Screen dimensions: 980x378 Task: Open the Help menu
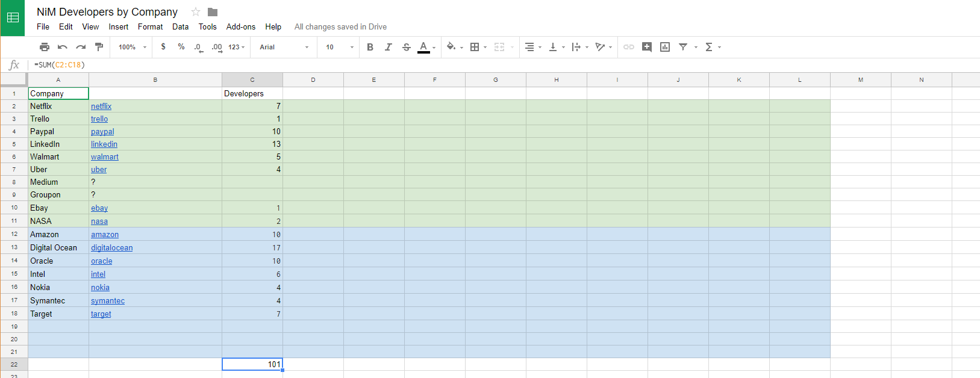273,26
